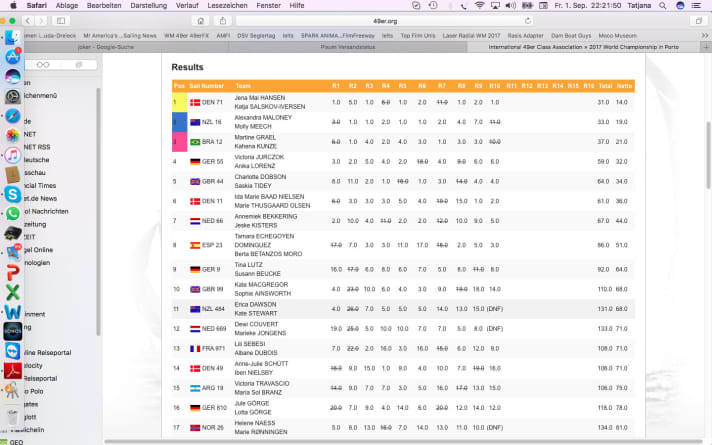Click the Safari compass icon in Dock
This screenshot has height=445, width=712.
point(12,116)
